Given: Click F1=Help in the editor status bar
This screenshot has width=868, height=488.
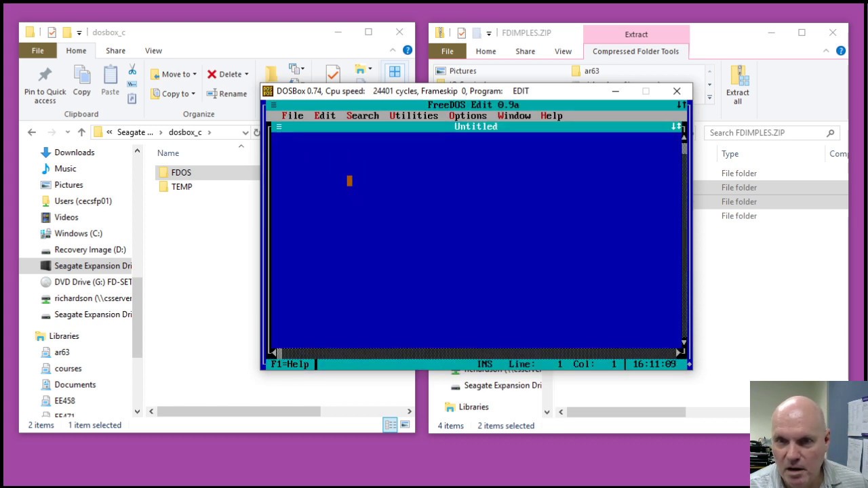Looking at the screenshot, I should (290, 364).
